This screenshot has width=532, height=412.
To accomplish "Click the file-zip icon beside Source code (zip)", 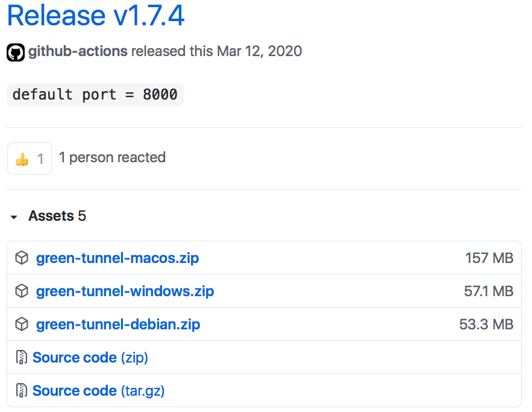I will tap(21, 357).
